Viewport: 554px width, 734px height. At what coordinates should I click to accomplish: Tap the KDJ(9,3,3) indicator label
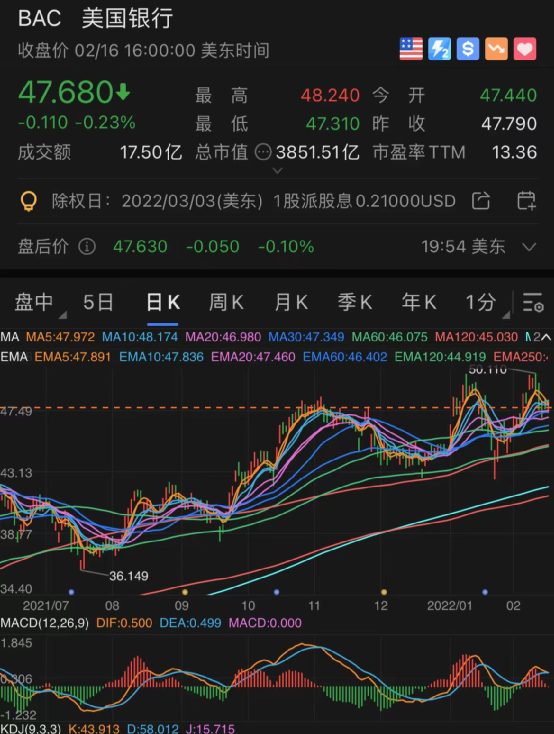tap(30, 728)
